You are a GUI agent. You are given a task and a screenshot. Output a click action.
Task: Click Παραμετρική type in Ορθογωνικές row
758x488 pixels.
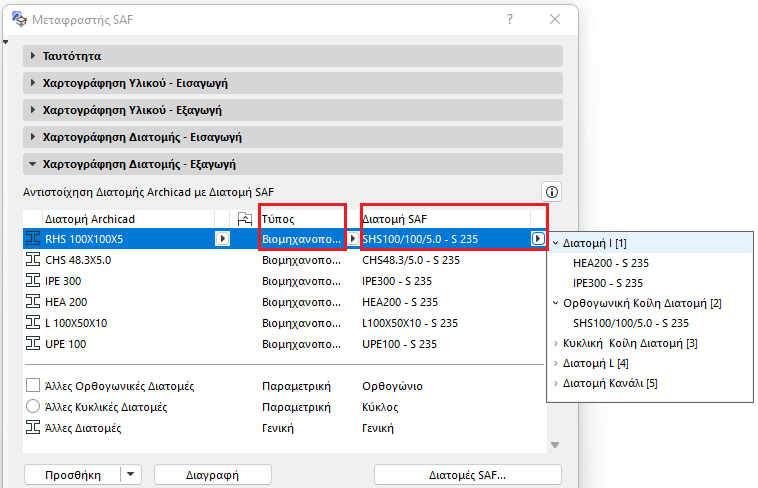click(x=296, y=386)
